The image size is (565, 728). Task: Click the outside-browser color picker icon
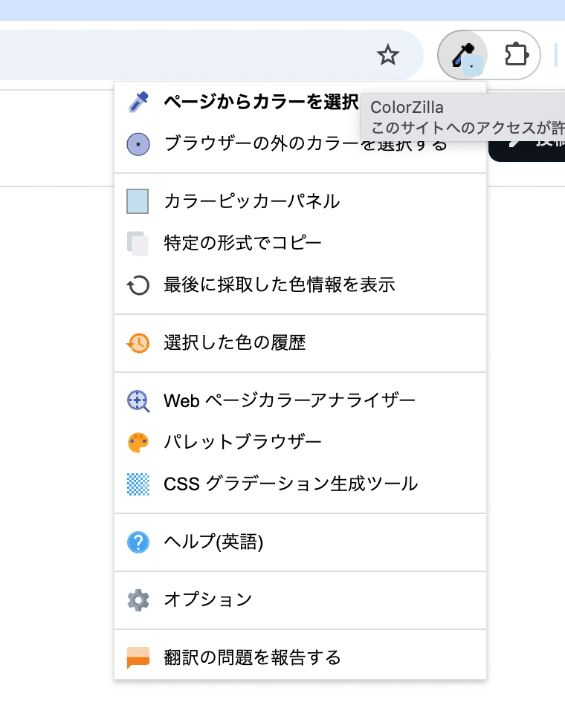pyautogui.click(x=138, y=145)
